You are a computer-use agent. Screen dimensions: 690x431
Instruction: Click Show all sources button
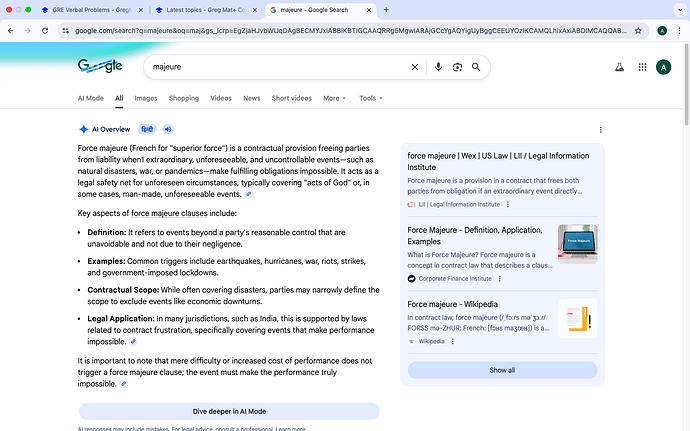coord(502,370)
